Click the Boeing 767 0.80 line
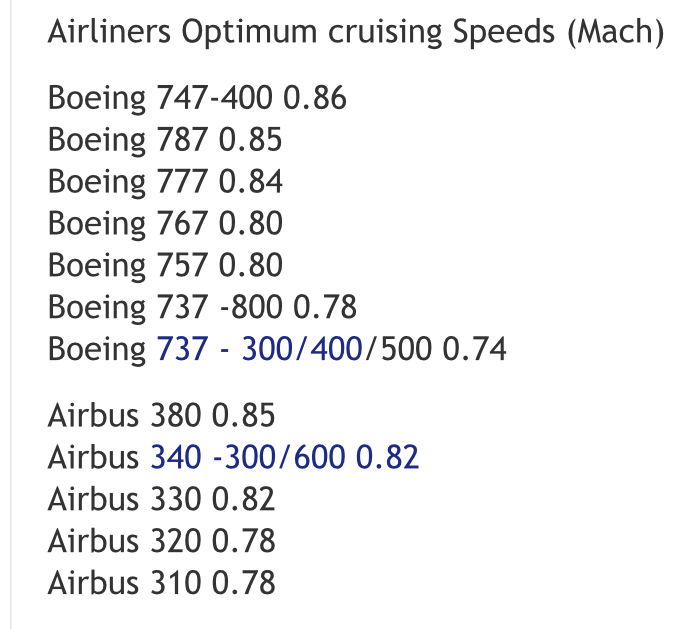 pos(165,223)
